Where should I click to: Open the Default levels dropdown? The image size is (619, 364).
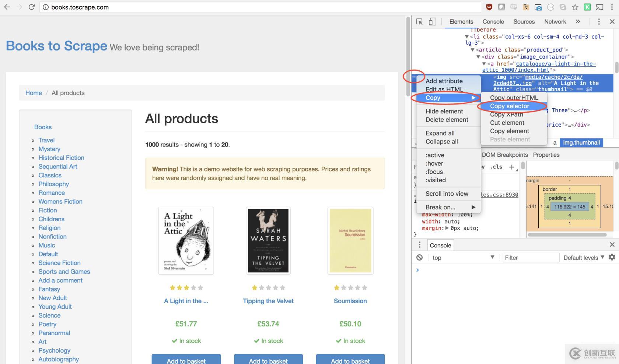[583, 257]
